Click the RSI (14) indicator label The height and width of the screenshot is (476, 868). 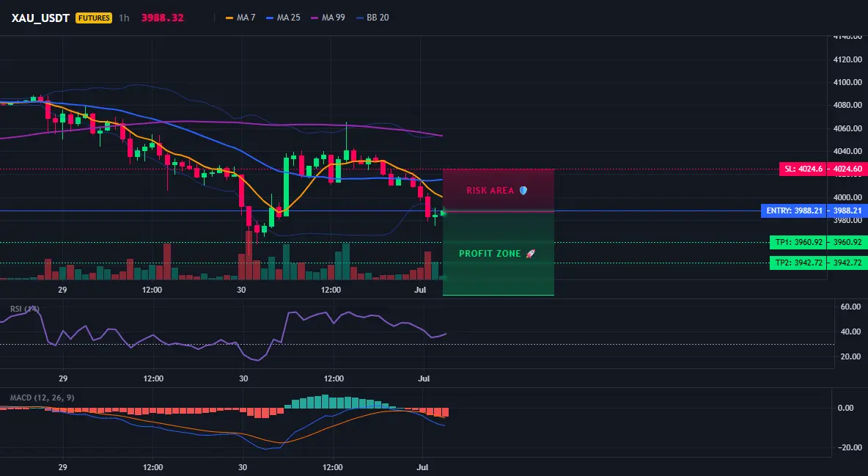[24, 309]
